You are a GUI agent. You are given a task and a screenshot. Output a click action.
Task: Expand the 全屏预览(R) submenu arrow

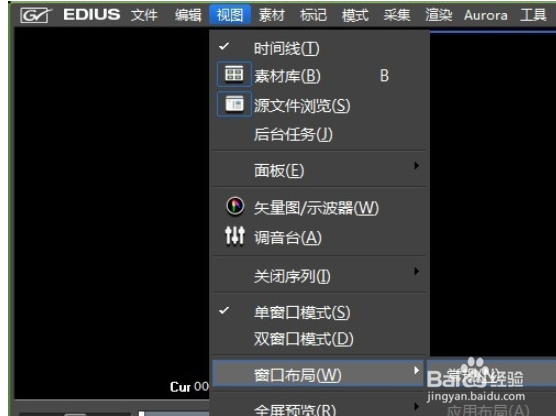coord(416,406)
